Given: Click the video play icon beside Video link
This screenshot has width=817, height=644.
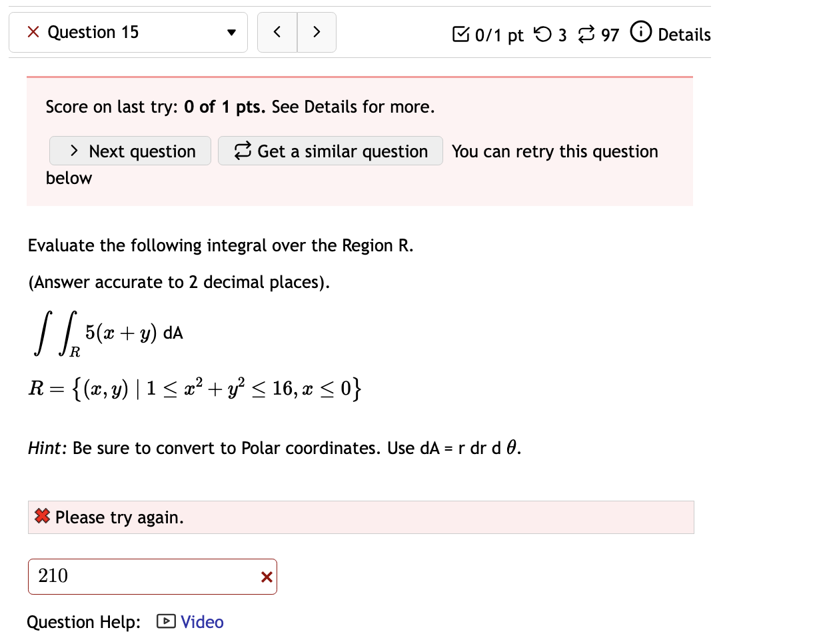Looking at the screenshot, I should point(165,621).
